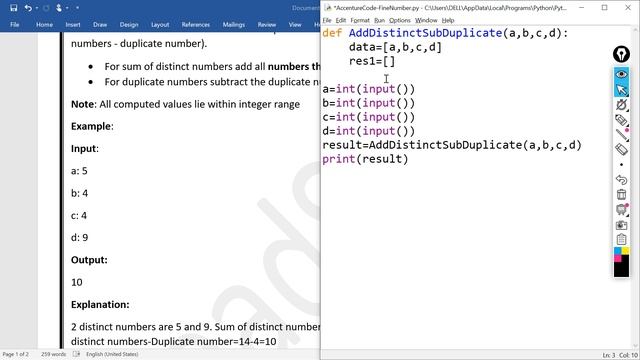Go to the Mailings ribbon tab
This screenshot has height=360, width=640.
tap(233, 24)
